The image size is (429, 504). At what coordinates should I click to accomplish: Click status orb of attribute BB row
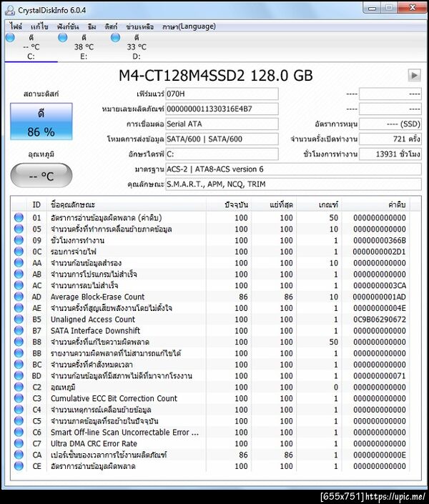click(x=19, y=353)
